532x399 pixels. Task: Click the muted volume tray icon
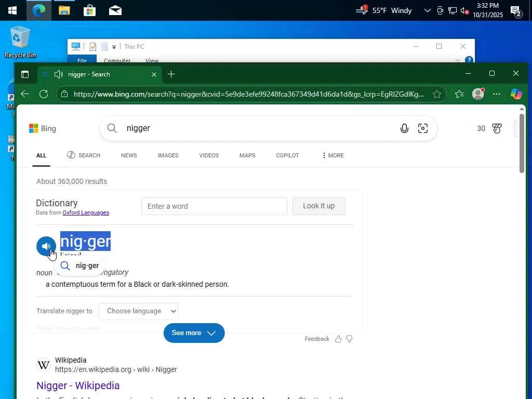click(x=464, y=11)
